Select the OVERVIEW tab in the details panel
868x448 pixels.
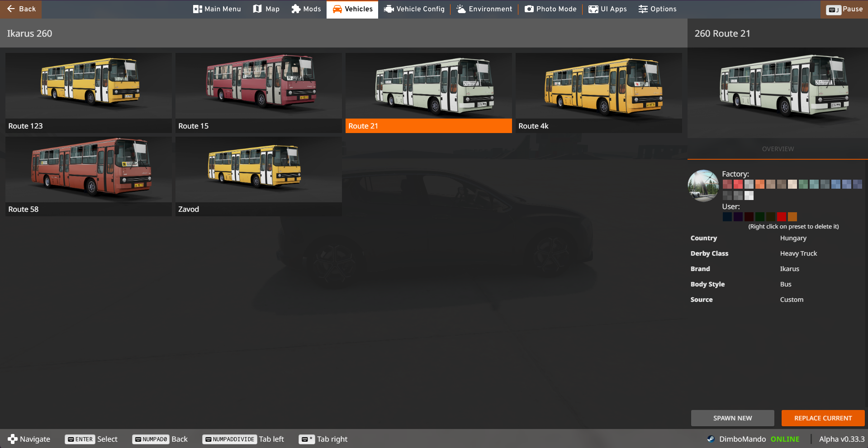pos(778,149)
